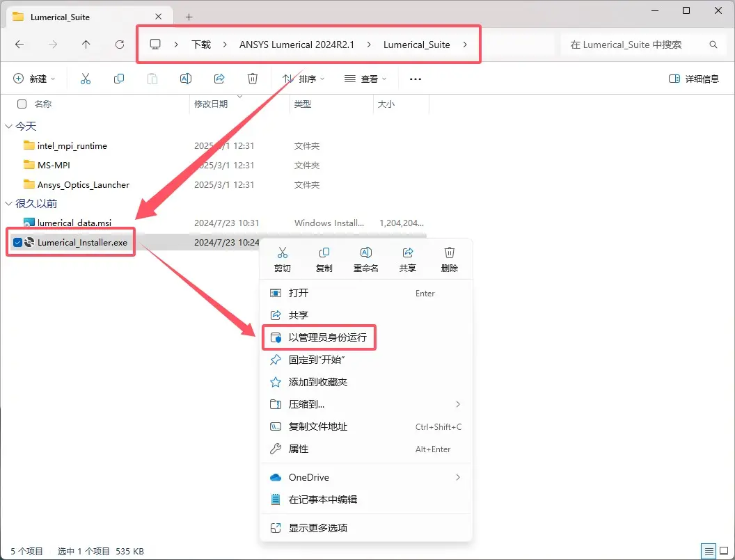Expand the 压缩到... submenu
The image size is (735, 560).
457,404
